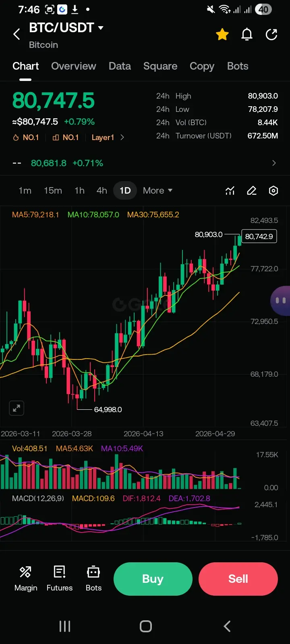This screenshot has width=290, height=644.
Task: Tap Android recent apps button
Action: click(65, 626)
